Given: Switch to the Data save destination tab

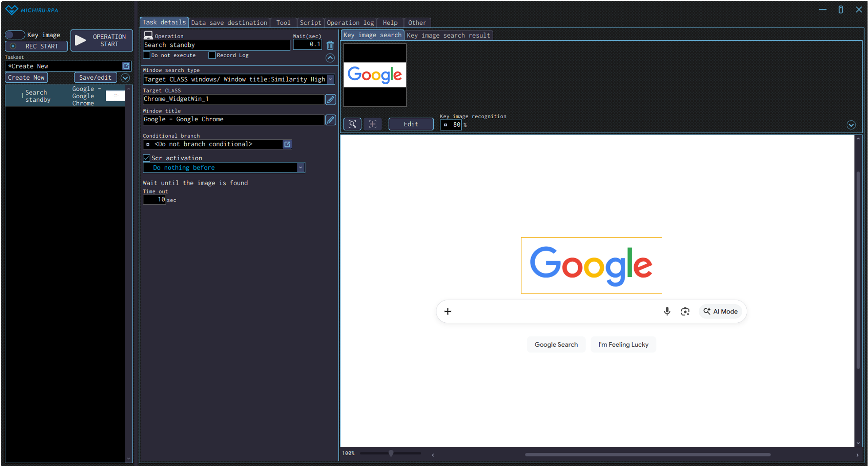Looking at the screenshot, I should 229,23.
